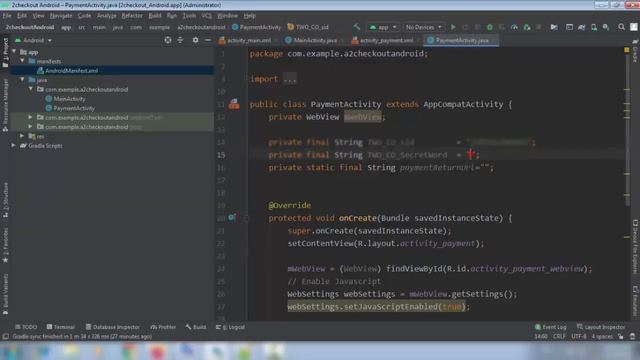Open the Profile app gauge icon
The width and height of the screenshot is (640, 360).
(514, 27)
